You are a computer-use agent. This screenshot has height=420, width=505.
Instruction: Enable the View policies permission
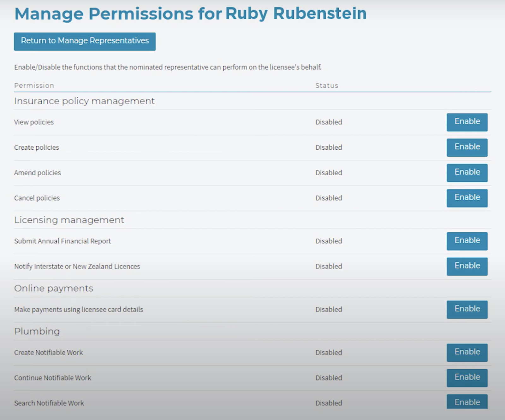click(x=467, y=122)
